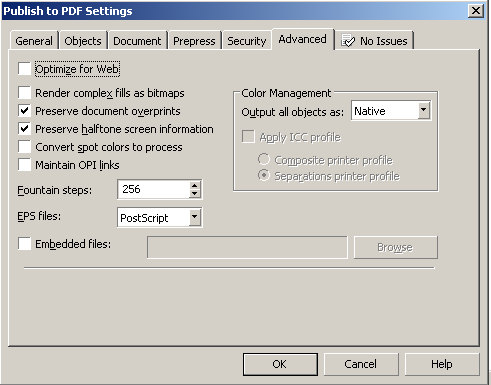Screen dimensions: 491x385
Task: Uncheck Preserve document overprints
Action: click(x=25, y=111)
